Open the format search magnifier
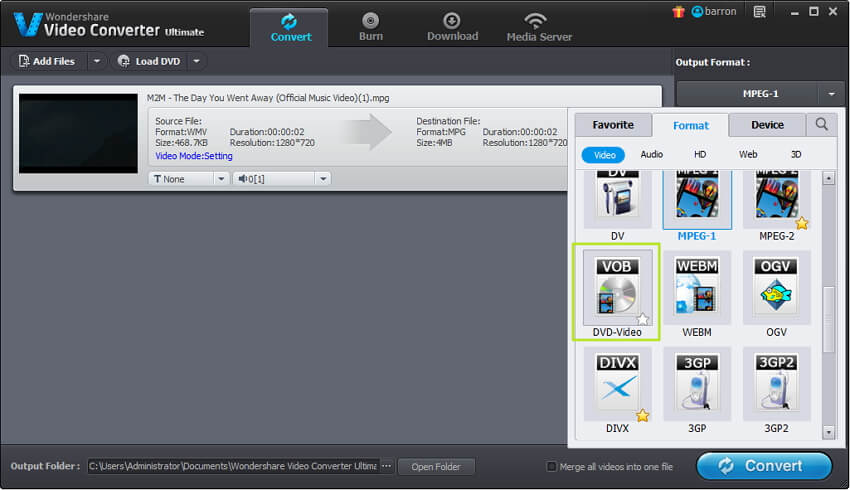 tap(822, 125)
